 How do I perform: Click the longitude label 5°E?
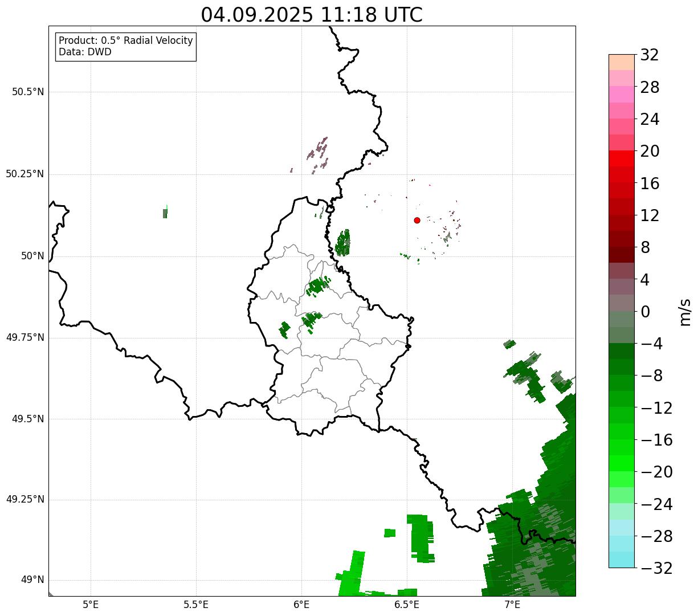(91, 605)
